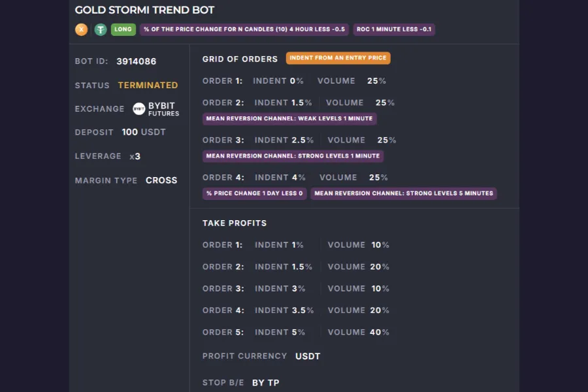Viewport: 588px width, 392px height.
Task: Click the Gold Stormi Trend Bot title
Action: point(144,10)
